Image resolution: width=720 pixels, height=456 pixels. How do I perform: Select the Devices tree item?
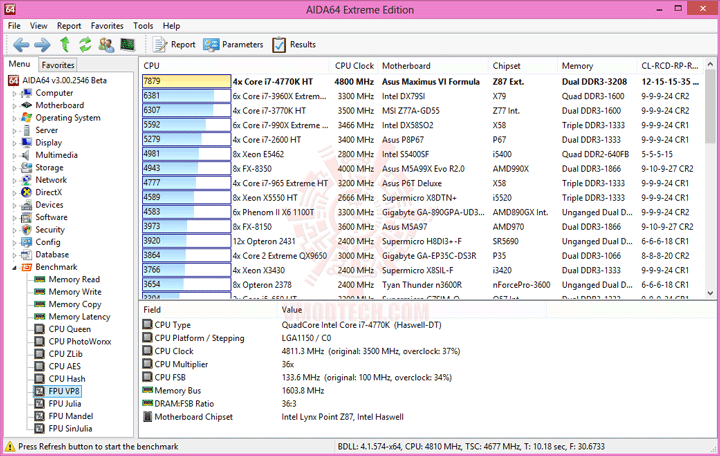click(x=50, y=204)
